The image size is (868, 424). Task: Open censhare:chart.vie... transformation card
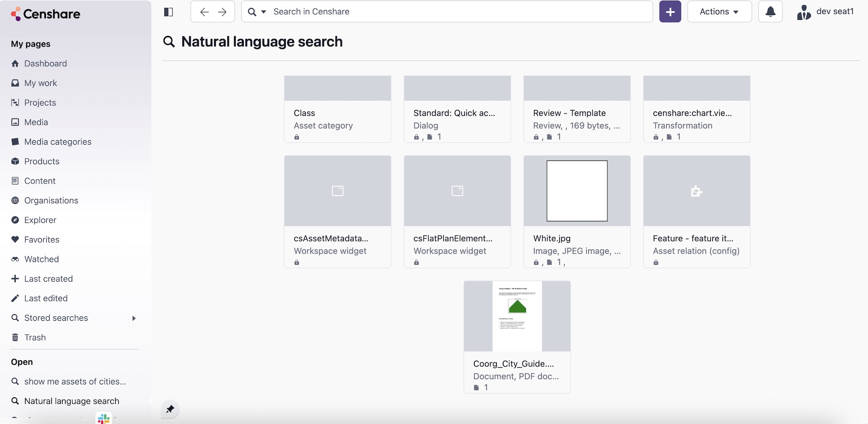point(697,109)
